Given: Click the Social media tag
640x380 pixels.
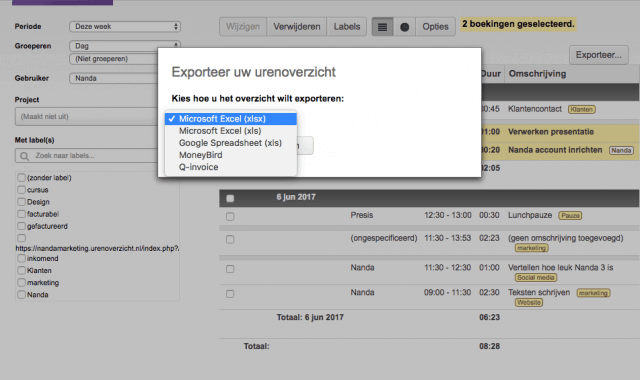Looking at the screenshot, I should click(536, 278).
